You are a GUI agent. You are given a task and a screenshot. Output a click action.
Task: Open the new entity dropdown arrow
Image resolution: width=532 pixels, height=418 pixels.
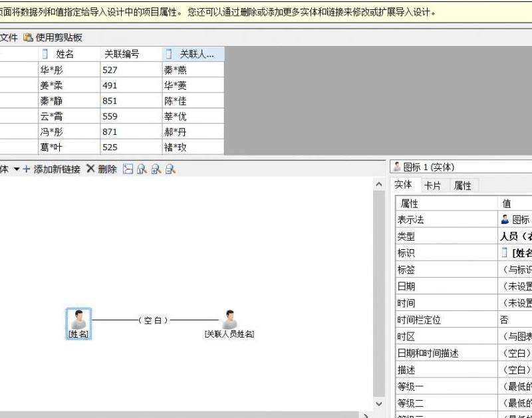click(x=16, y=169)
